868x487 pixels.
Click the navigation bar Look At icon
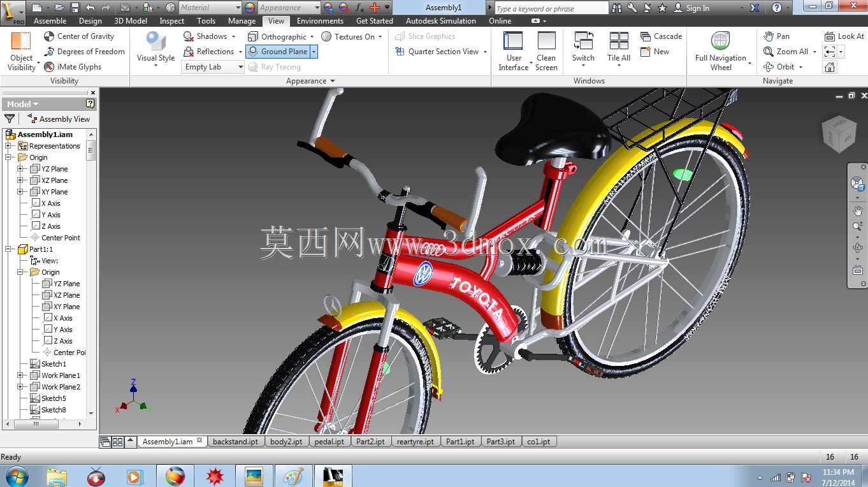tap(858, 270)
